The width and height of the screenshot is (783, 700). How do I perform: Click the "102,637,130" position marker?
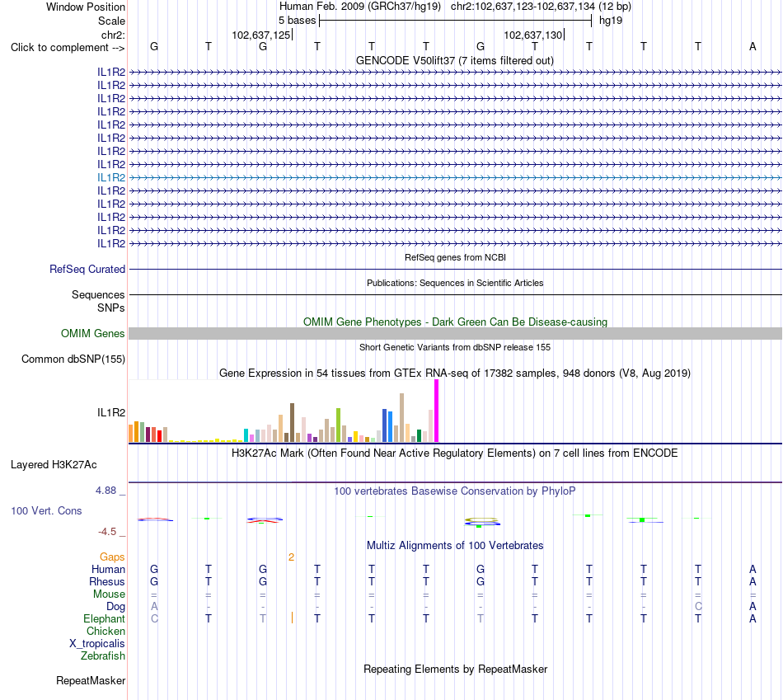click(532, 35)
